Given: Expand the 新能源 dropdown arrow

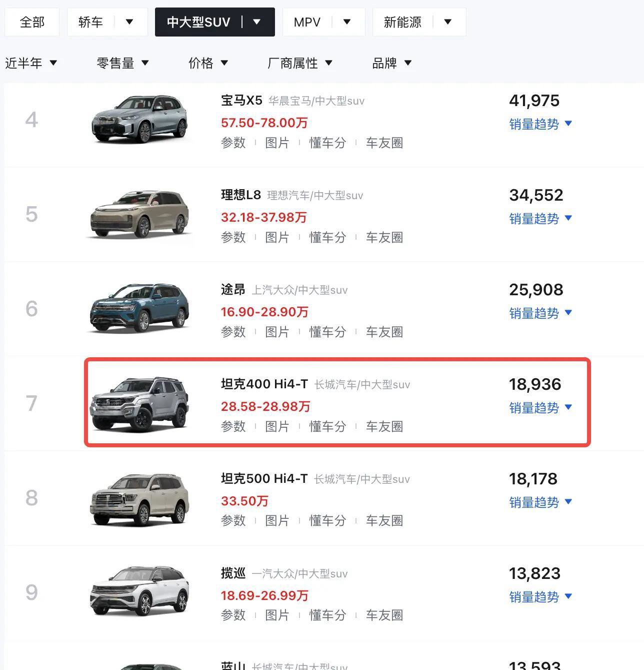Looking at the screenshot, I should coord(448,22).
